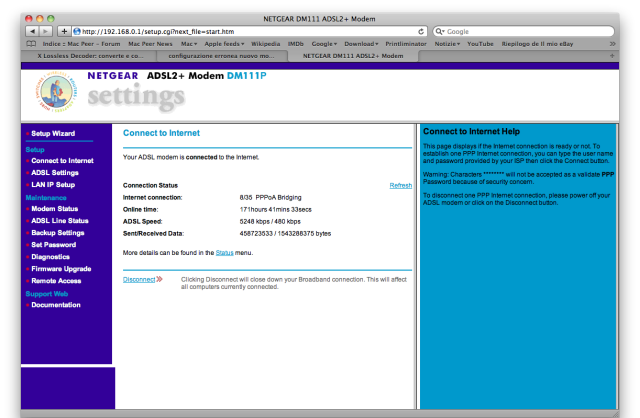Click the new tab plus at tab bar end
This screenshot has width=640, height=418.
pos(612,56)
